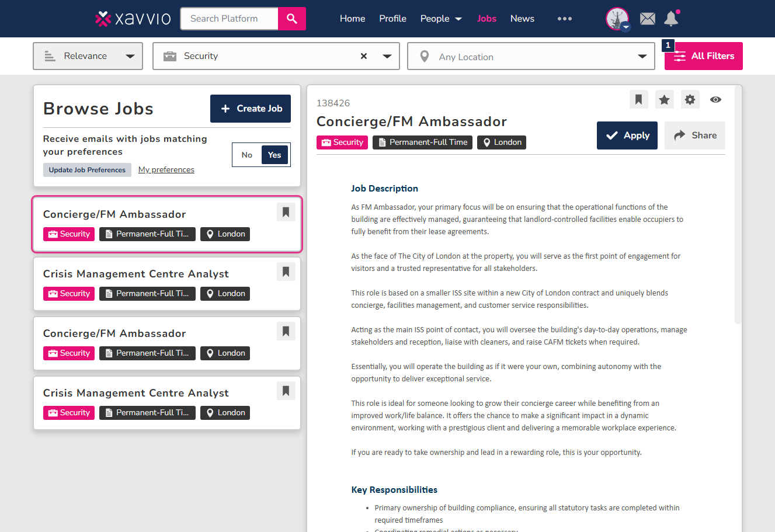This screenshot has width=775, height=532.
Task: Open the first Crisis Management Centre Analyst title
Action: click(x=136, y=274)
